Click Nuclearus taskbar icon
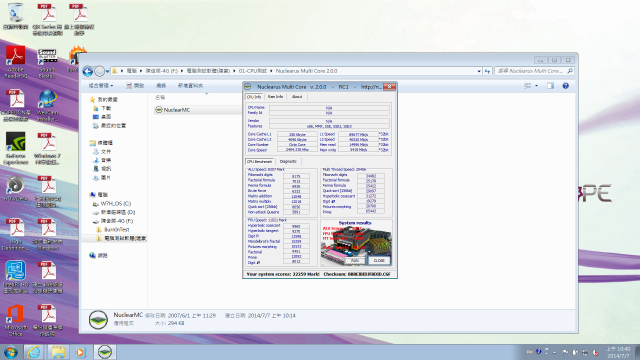Screen dimensions: 640x360 click(x=105, y=352)
